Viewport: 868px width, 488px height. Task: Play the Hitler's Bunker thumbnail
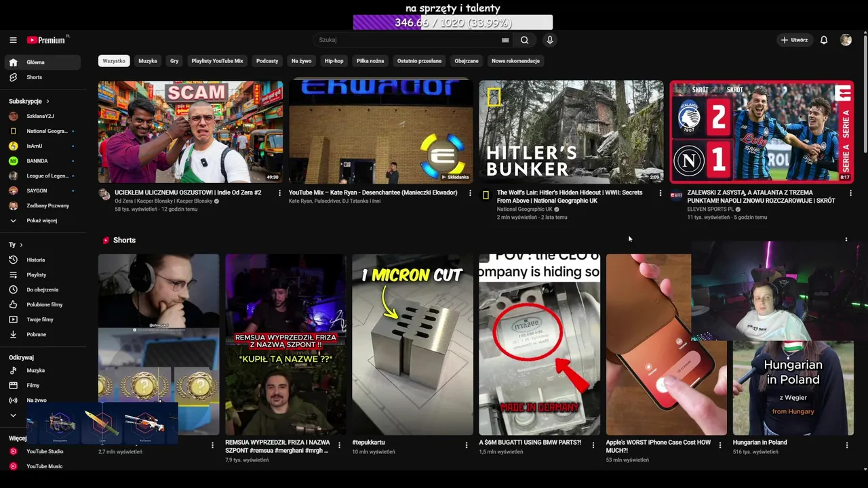click(x=571, y=132)
